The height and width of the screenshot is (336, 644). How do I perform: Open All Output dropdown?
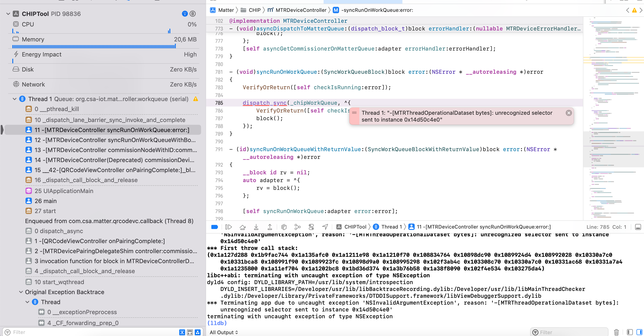click(223, 332)
